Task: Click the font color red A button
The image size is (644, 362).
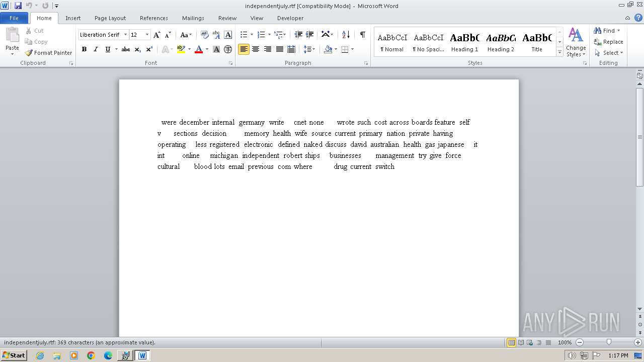Action: pyautogui.click(x=199, y=49)
